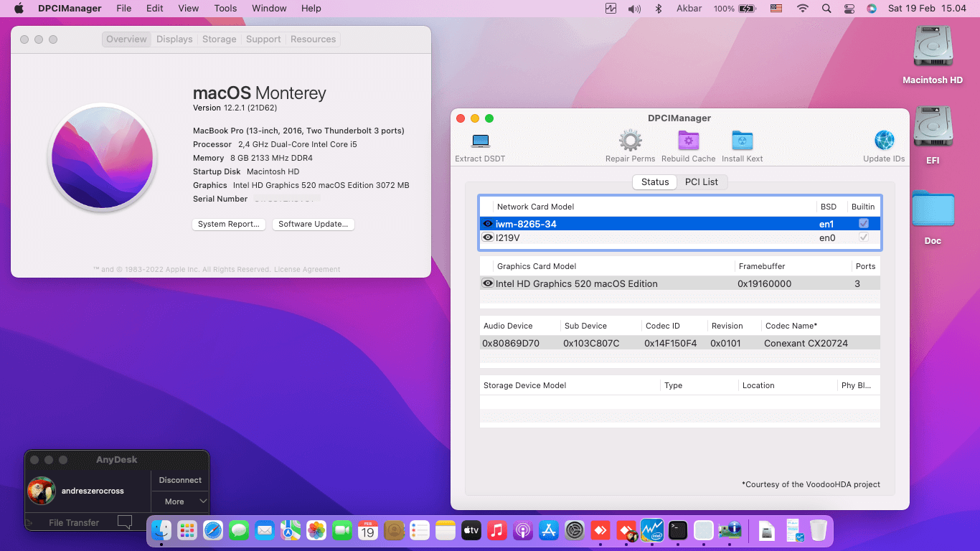Open Podcasts from the Dock

click(522, 530)
